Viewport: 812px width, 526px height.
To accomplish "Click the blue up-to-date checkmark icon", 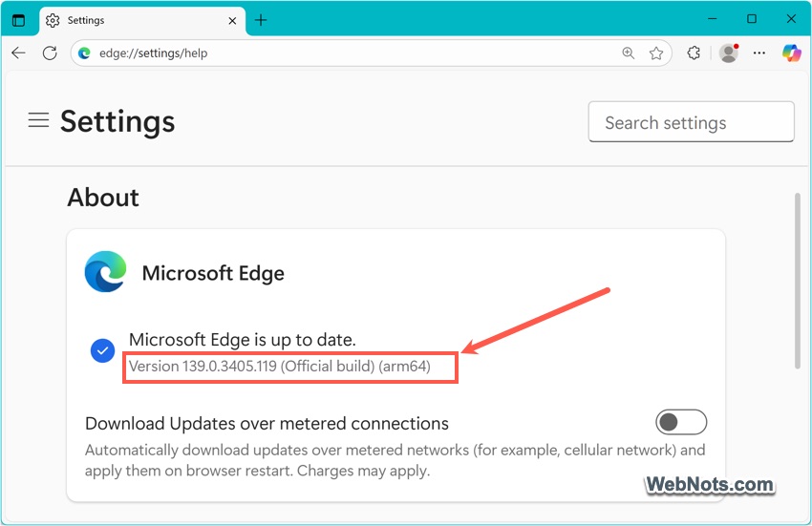I will pyautogui.click(x=102, y=351).
